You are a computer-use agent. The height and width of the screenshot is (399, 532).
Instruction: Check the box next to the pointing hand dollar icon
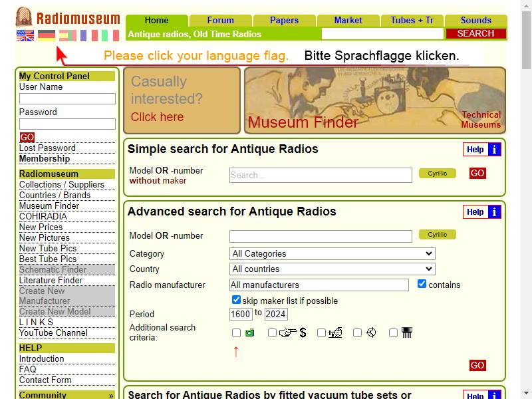point(272,333)
